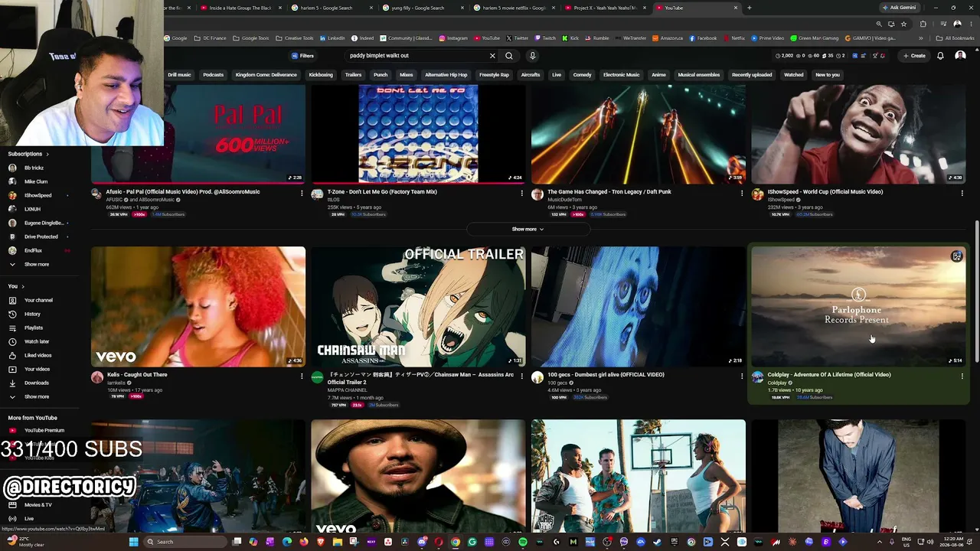Open Coldplay channel avatar
980x551 pixels.
pyautogui.click(x=757, y=377)
